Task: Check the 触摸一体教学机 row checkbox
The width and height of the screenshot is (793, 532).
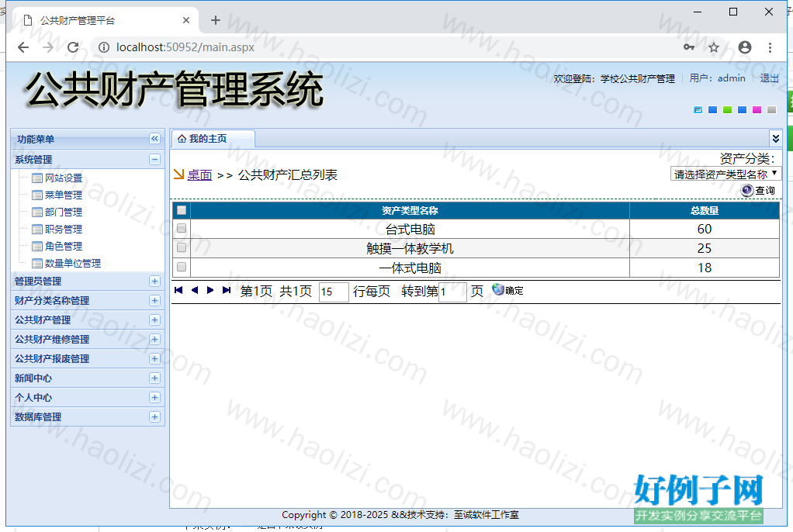Action: 182,248
